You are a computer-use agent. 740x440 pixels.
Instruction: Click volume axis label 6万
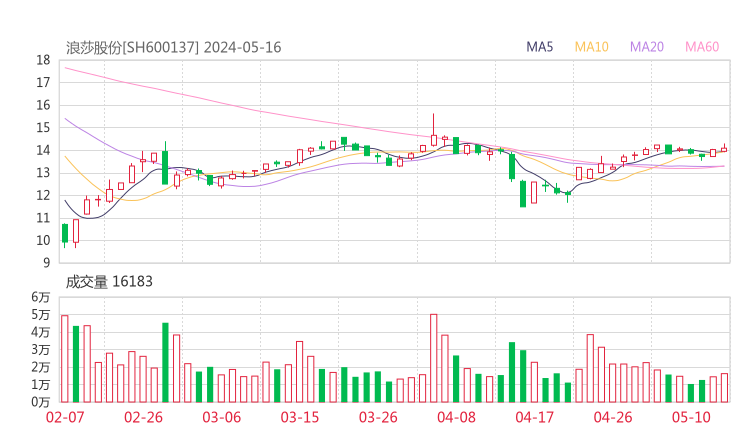[41, 297]
